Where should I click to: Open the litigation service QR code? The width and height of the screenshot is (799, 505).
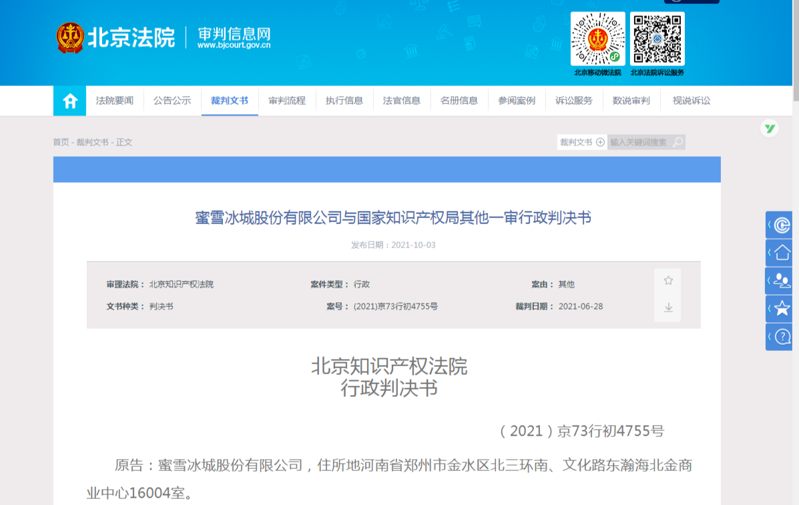(657, 39)
